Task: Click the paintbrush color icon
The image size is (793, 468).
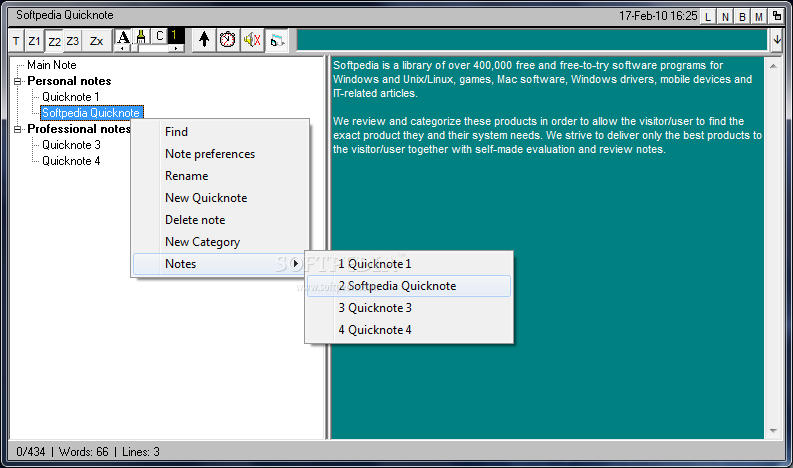Action: [x=142, y=36]
